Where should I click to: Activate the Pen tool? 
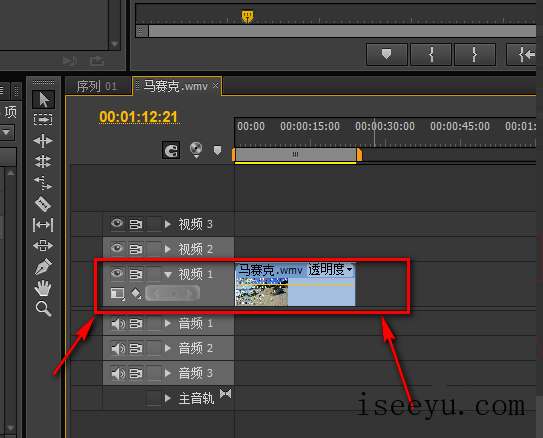tap(43, 267)
